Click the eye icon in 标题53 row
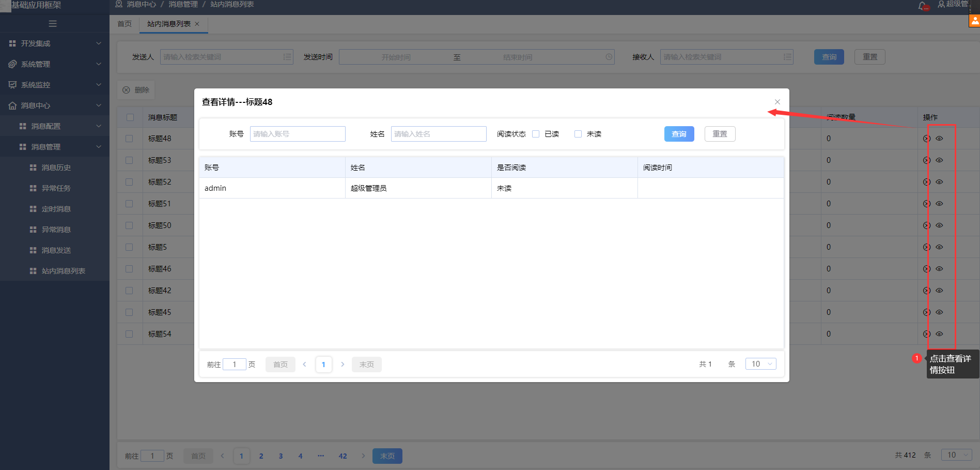This screenshot has width=980, height=470. pyautogui.click(x=939, y=160)
